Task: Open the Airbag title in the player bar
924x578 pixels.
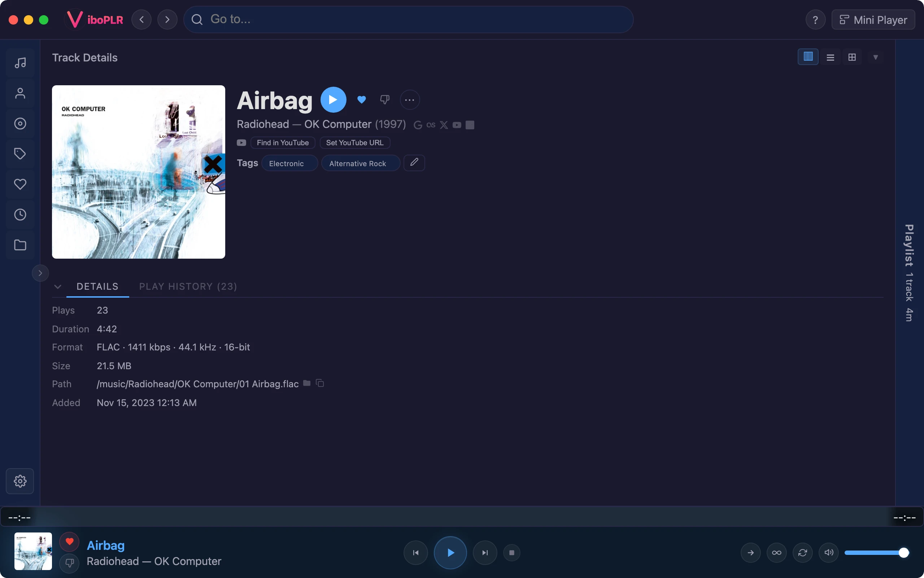Action: click(106, 545)
